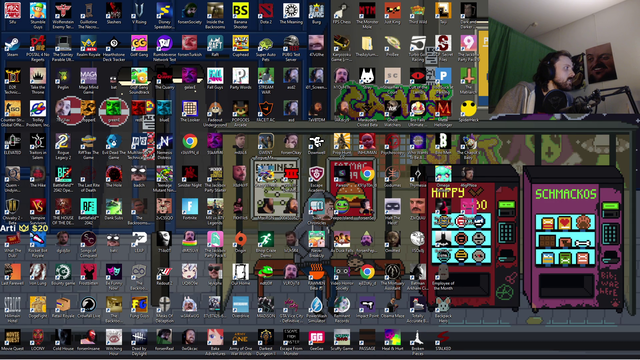Viewport: 640px width, 360px height.
Task: Open the Peglin game shortcut
Action: tap(63, 76)
